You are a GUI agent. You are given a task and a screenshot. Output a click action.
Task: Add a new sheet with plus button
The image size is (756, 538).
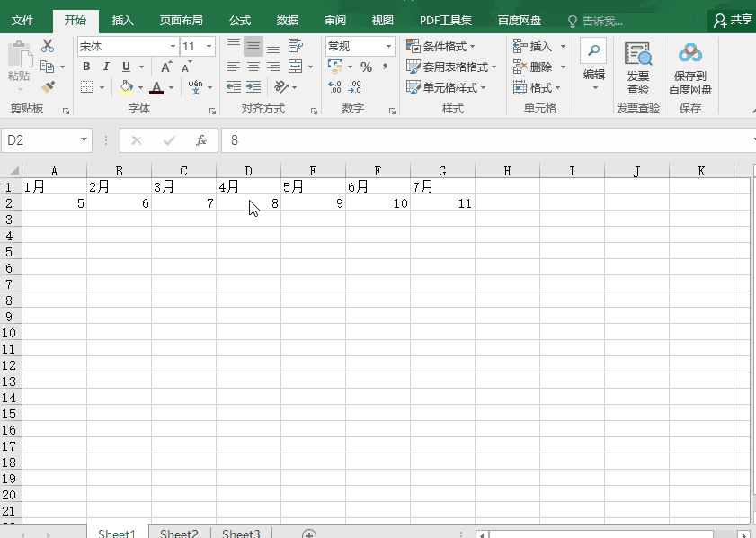309,534
